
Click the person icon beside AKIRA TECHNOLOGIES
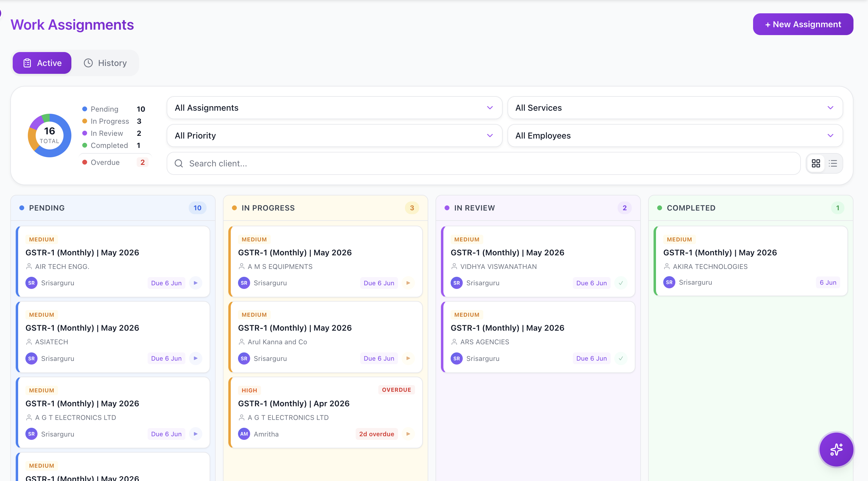667,266
